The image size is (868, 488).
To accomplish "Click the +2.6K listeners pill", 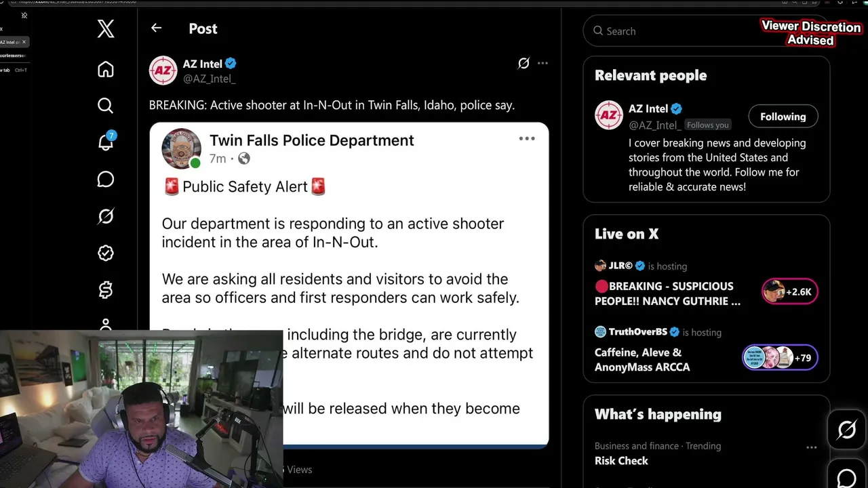I will coord(789,291).
